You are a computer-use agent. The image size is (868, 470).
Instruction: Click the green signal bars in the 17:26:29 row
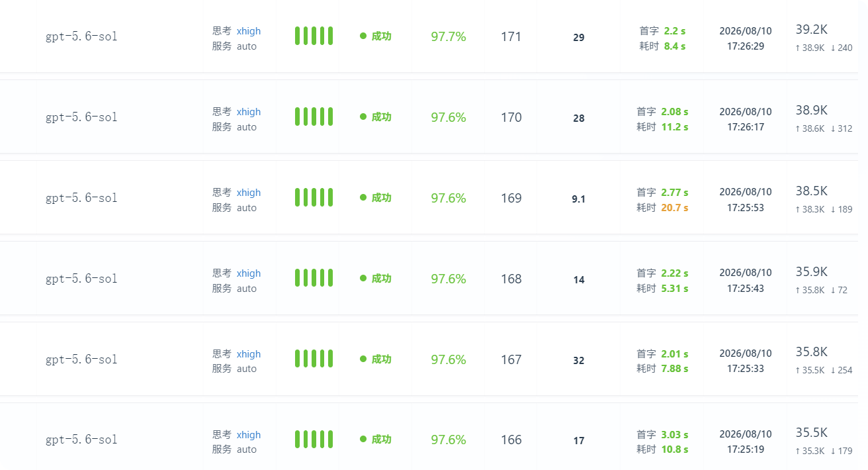(314, 36)
